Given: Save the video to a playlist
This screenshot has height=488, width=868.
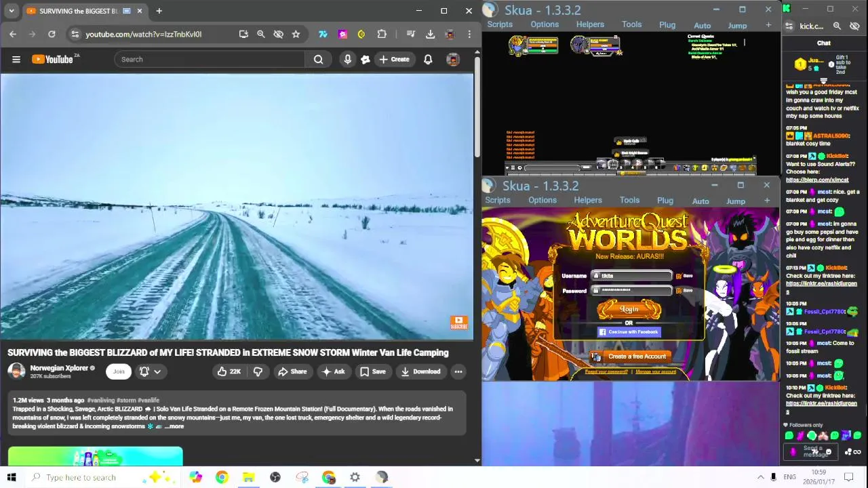Looking at the screenshot, I should click(373, 371).
